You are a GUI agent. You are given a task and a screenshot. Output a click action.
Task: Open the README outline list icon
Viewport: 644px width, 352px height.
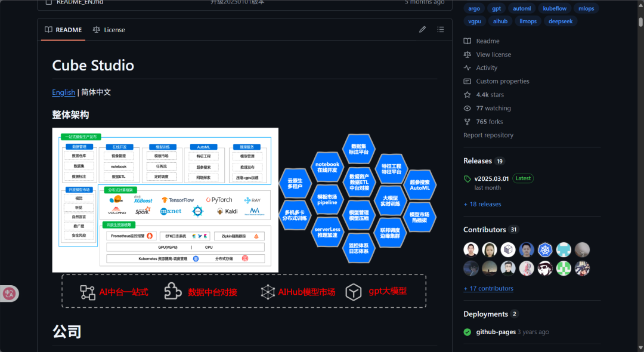[x=441, y=30]
